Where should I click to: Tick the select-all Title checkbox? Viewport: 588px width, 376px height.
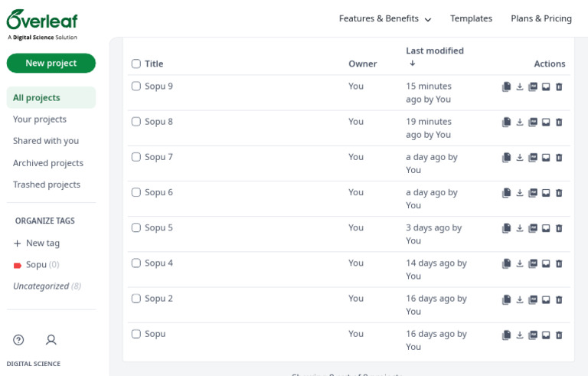click(136, 64)
